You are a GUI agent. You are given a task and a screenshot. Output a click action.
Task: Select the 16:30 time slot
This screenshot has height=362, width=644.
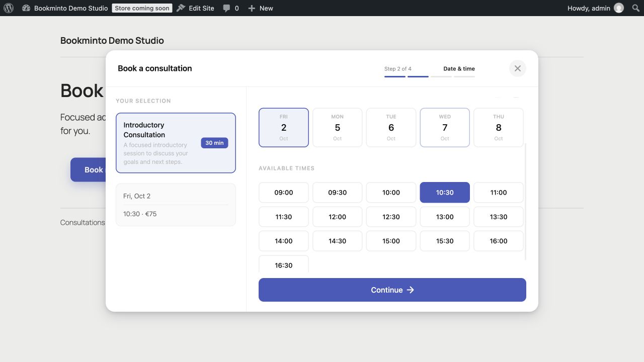284,264
